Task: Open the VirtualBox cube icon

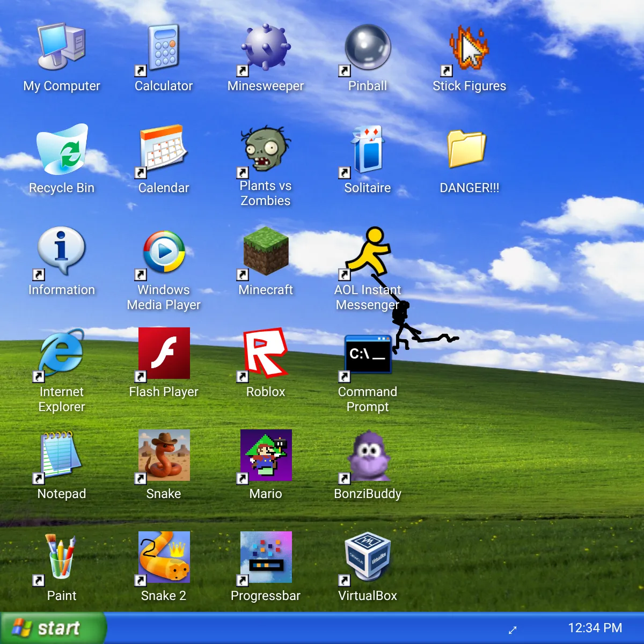Action: coord(368,557)
